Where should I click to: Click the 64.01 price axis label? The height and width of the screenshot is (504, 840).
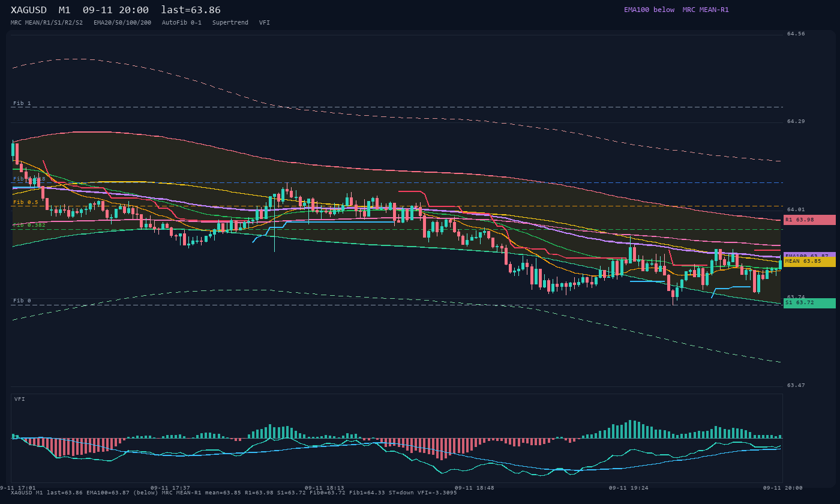tap(796, 209)
